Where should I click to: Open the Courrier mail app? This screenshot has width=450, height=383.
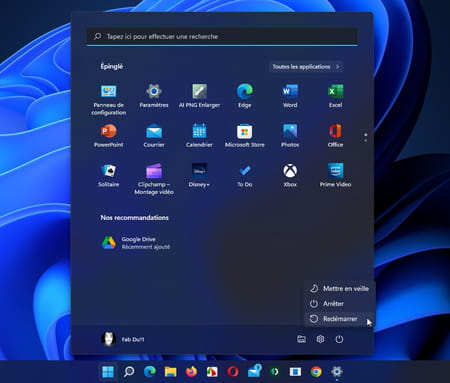154,136
